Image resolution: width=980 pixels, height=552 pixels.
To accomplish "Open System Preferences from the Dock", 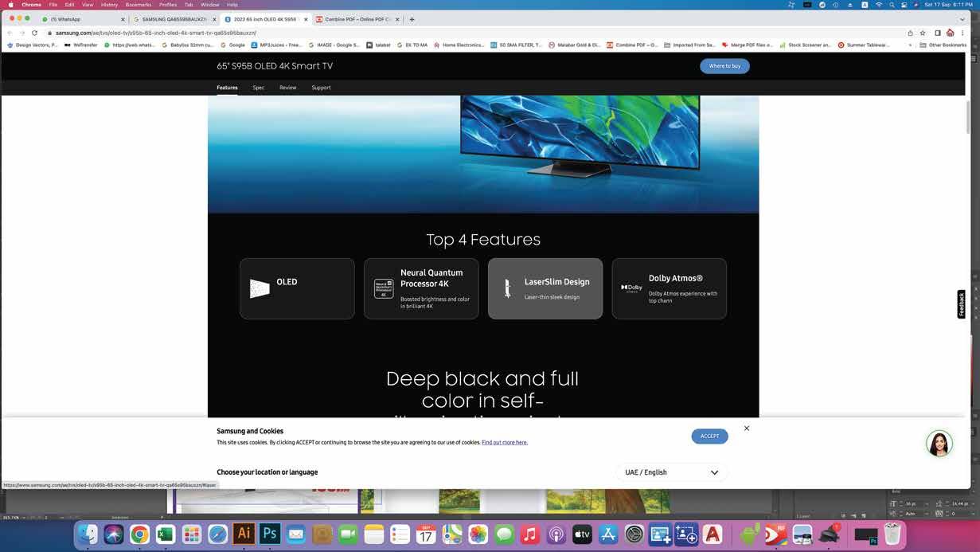I will (634, 534).
